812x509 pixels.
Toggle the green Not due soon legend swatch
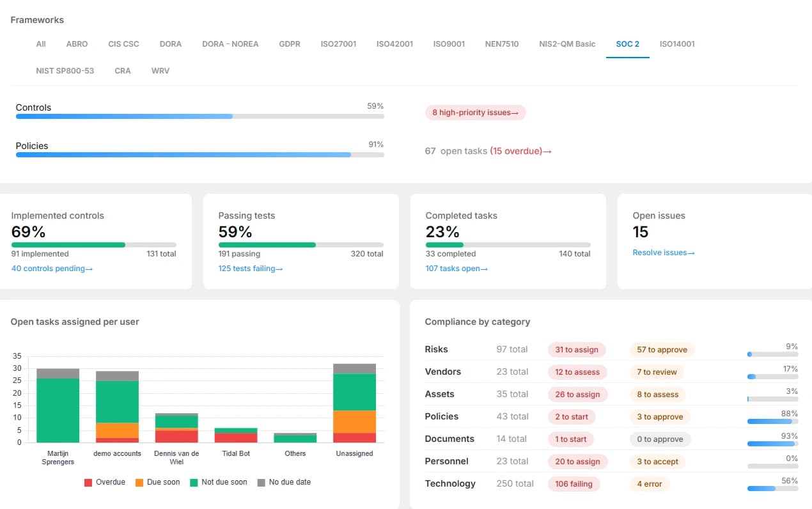(x=194, y=482)
